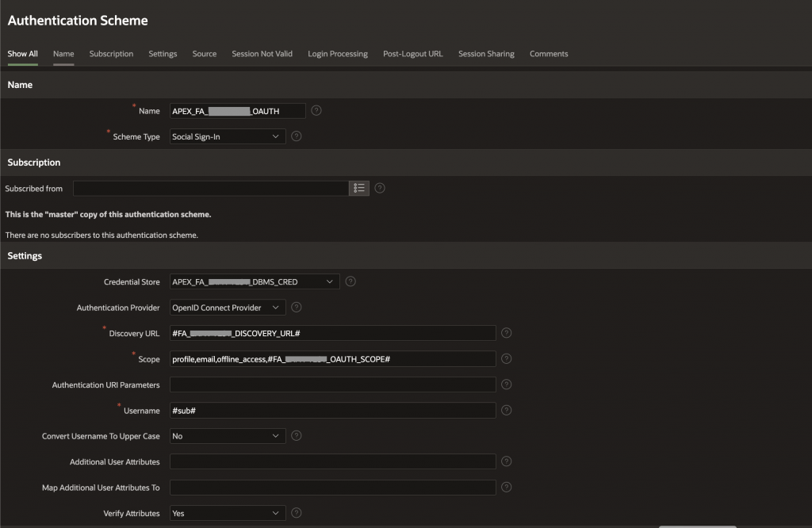The width and height of the screenshot is (812, 528).
Task: Open Authentication Provider dropdown
Action: click(228, 308)
